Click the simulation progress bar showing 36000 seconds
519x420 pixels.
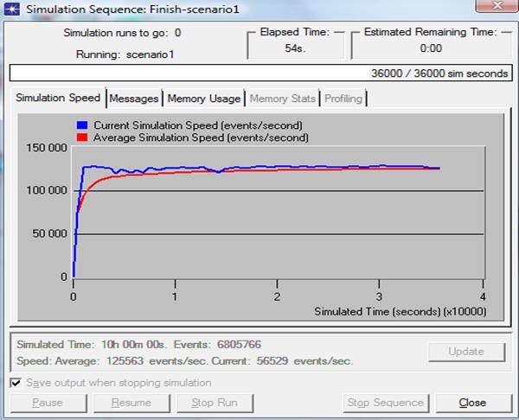click(x=260, y=73)
